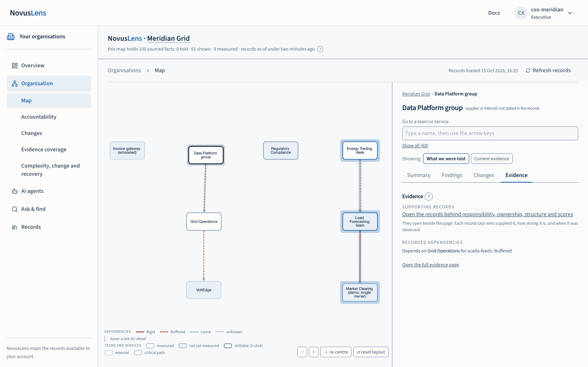Click the Refresh records icon
Image resolution: width=588 pixels, height=367 pixels.
[528, 71]
